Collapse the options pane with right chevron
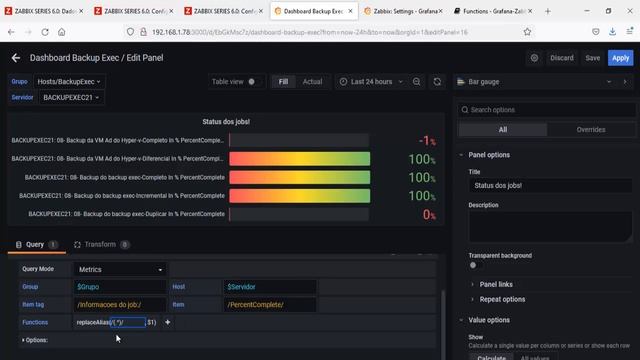The height and width of the screenshot is (360, 640). point(625,82)
